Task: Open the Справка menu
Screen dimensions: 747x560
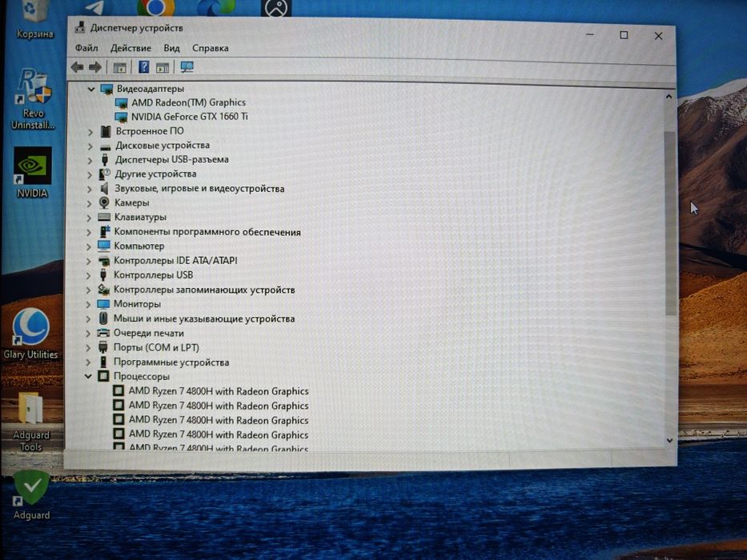Action: click(210, 48)
